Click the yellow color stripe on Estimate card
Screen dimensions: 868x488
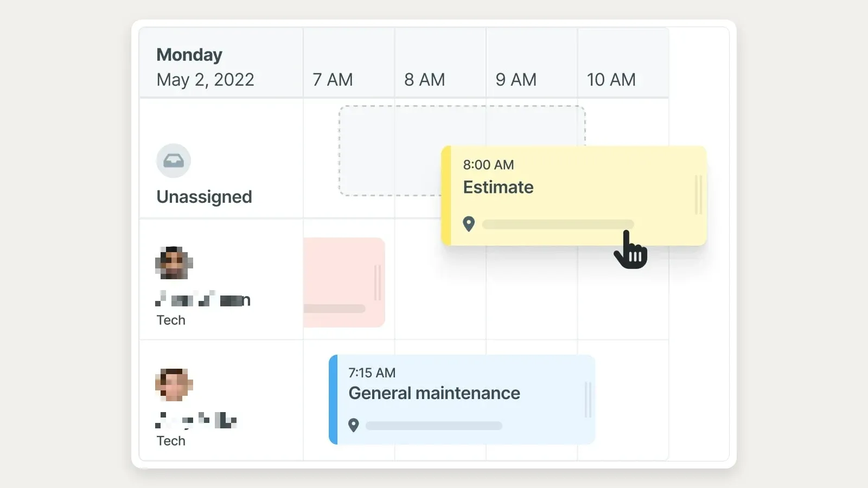(x=446, y=196)
